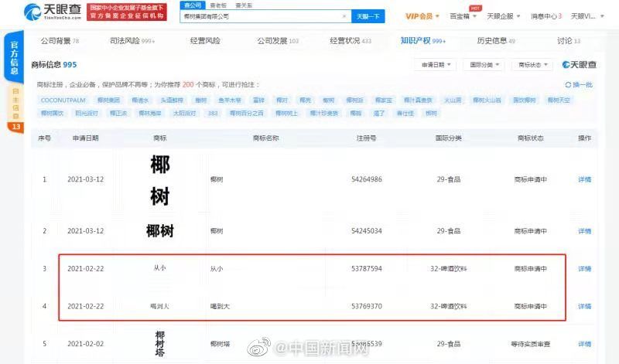Click the 天眼一下 search button
The height and width of the screenshot is (364, 619).
[x=368, y=16]
